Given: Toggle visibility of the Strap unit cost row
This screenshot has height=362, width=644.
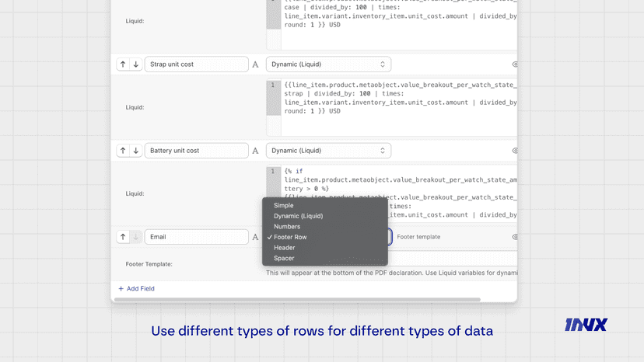Looking at the screenshot, I should coord(515,64).
